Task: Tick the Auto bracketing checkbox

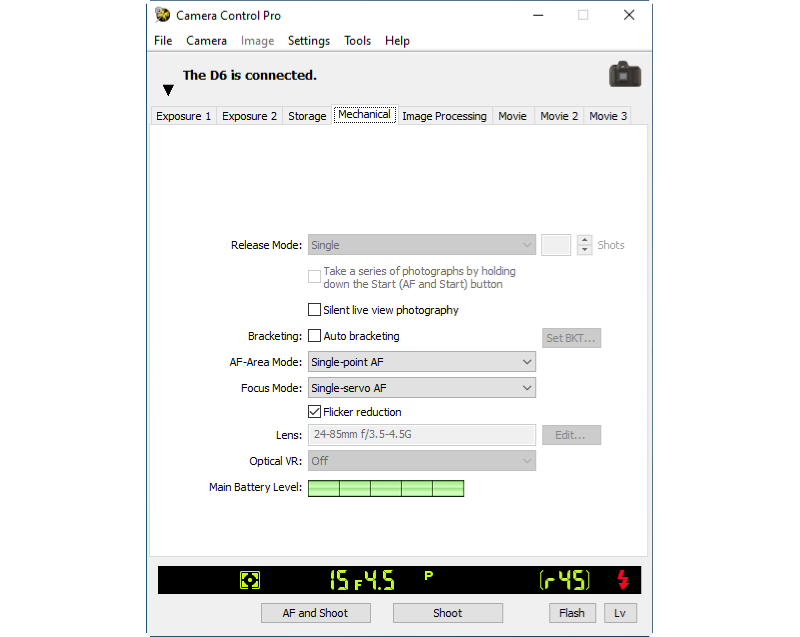Action: [x=314, y=336]
